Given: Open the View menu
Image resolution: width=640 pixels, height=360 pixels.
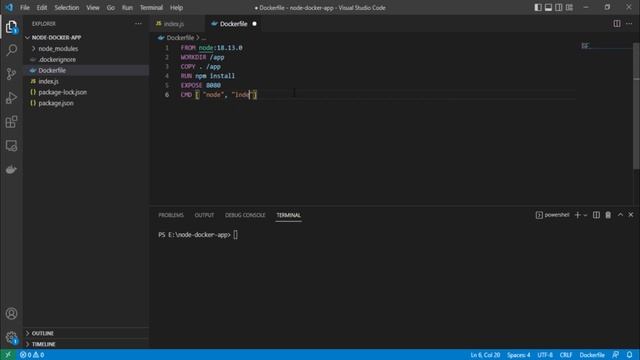Looking at the screenshot, I should pos(93,7).
